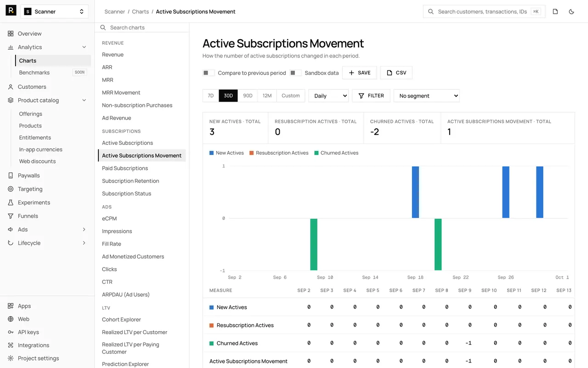Open the Offerings page
588x368 pixels.
[31, 114]
